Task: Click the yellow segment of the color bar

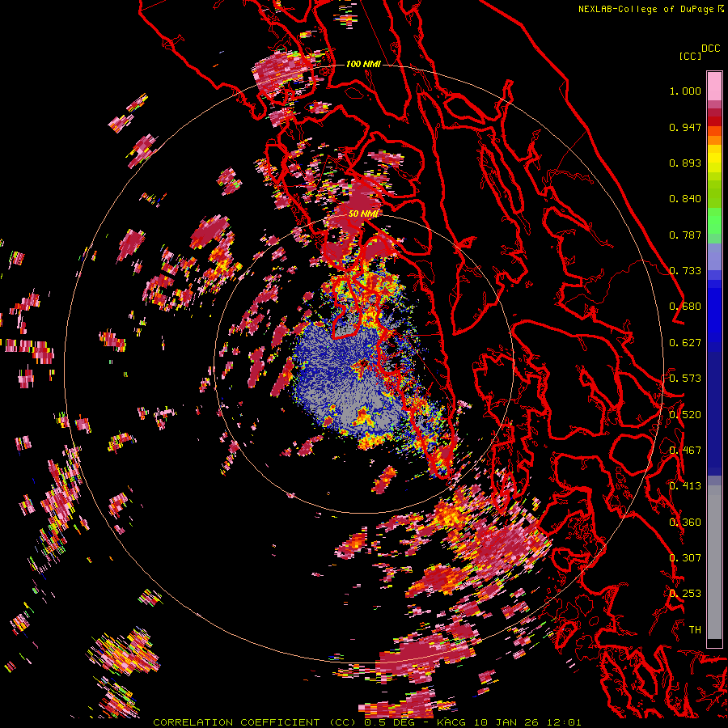Action: (x=714, y=159)
